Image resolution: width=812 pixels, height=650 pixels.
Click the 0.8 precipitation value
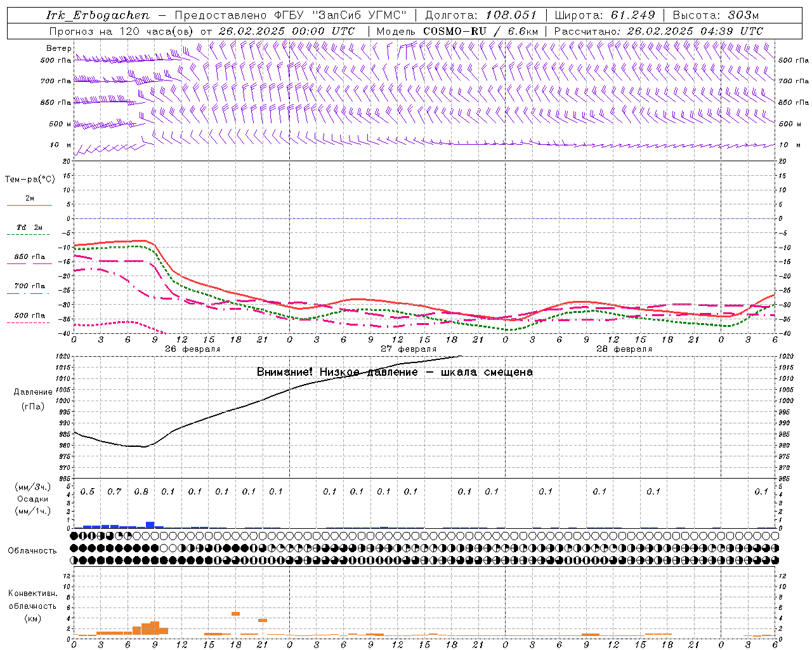pyautogui.click(x=141, y=491)
